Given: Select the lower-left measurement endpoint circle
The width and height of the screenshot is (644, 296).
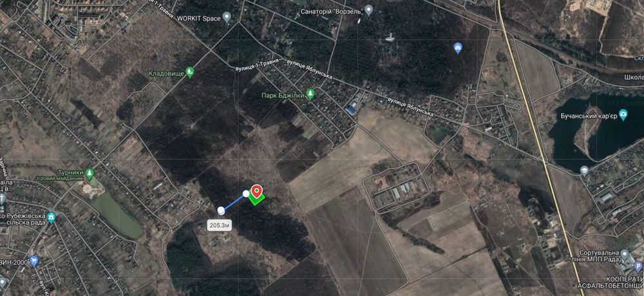Looking at the screenshot, I should [221, 210].
